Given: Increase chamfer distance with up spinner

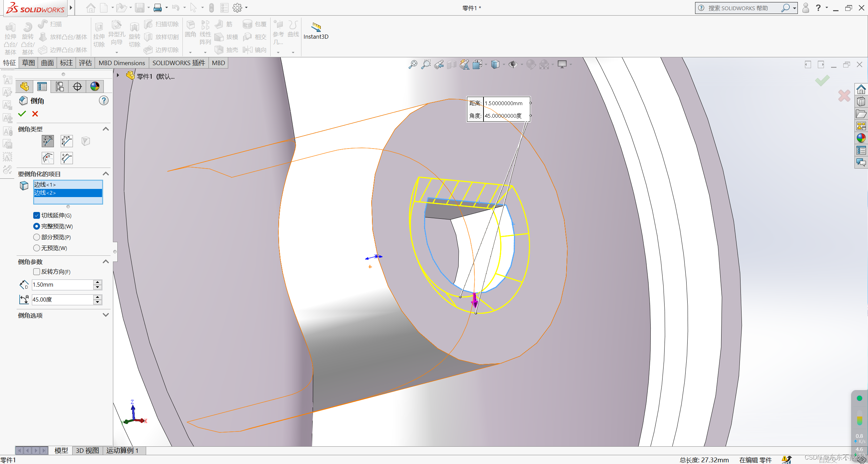Looking at the screenshot, I should [98, 282].
